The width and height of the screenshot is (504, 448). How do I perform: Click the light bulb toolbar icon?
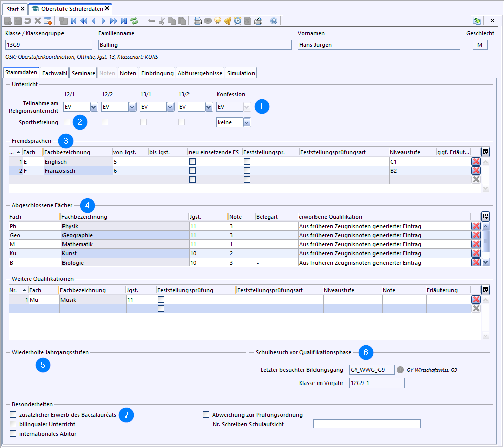[x=218, y=21]
